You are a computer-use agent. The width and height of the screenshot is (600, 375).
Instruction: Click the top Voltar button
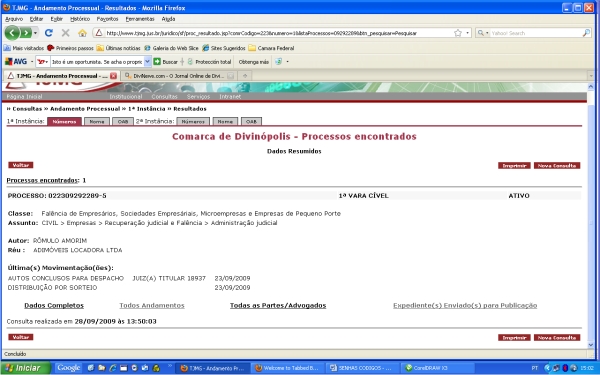21,165
